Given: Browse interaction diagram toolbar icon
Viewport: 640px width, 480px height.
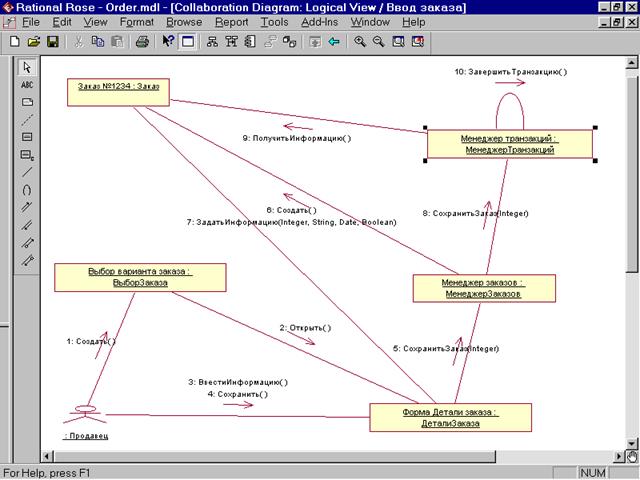Looking at the screenshot, I should pos(232,42).
